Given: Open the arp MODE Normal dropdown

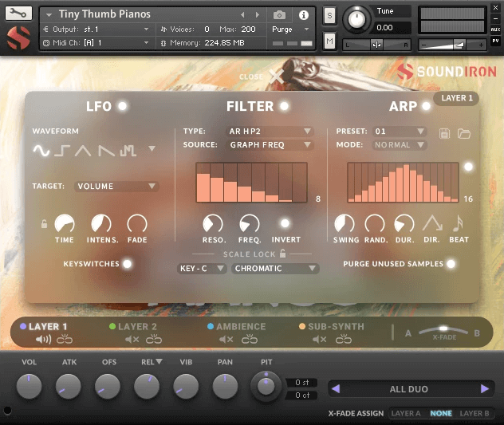Looking at the screenshot, I should click(x=400, y=144).
